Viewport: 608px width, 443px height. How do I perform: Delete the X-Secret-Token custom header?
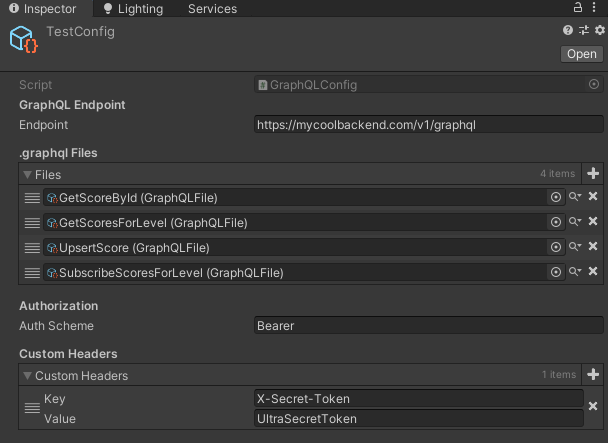593,407
